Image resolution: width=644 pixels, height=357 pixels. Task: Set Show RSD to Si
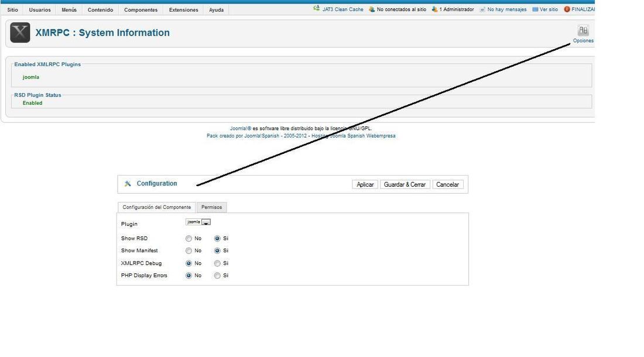click(x=217, y=238)
